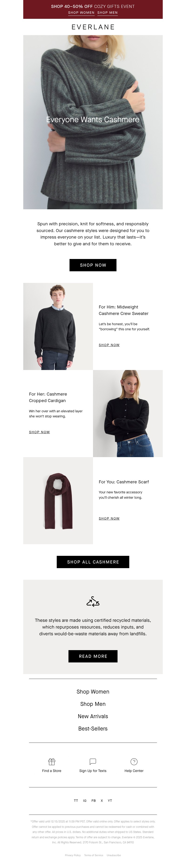Open the New Arrivals footer link

93,716
